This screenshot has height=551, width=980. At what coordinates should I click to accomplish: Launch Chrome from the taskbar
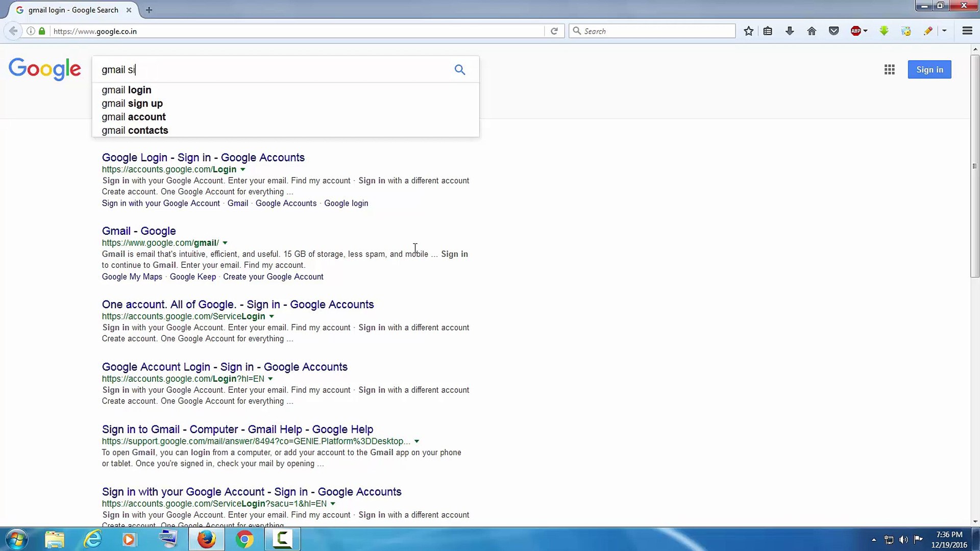245,539
